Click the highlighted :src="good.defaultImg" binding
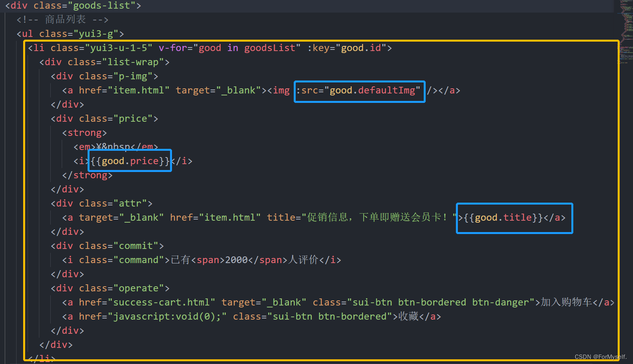The image size is (633, 364). (358, 90)
